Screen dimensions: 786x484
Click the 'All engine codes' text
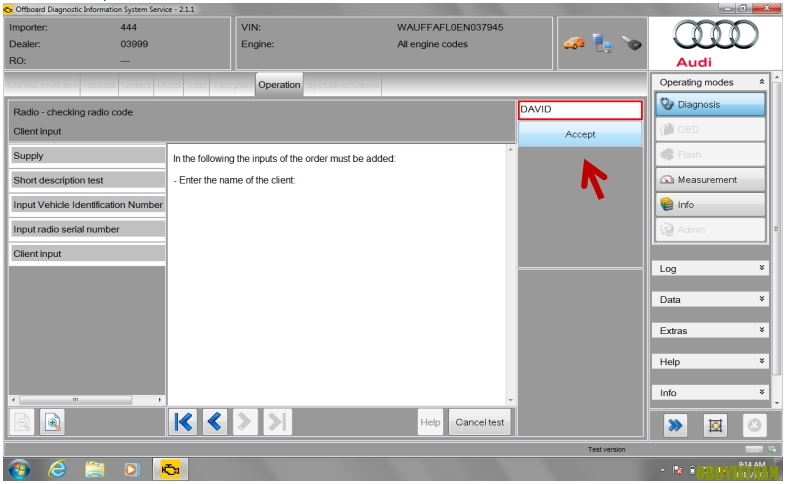[432, 44]
